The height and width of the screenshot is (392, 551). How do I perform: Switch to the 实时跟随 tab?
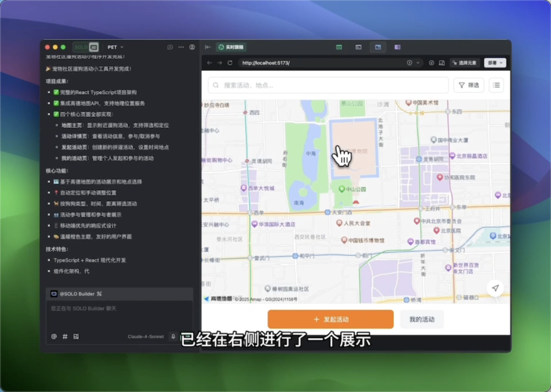[x=231, y=47]
